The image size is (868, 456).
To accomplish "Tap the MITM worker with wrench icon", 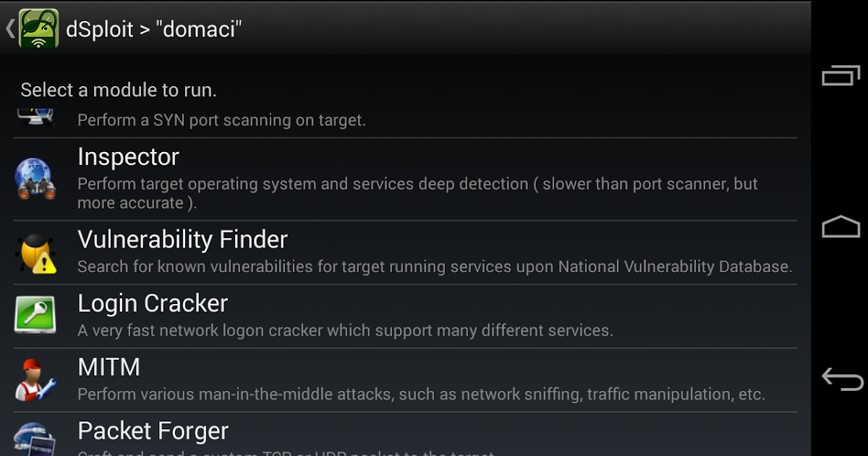I will tap(35, 380).
